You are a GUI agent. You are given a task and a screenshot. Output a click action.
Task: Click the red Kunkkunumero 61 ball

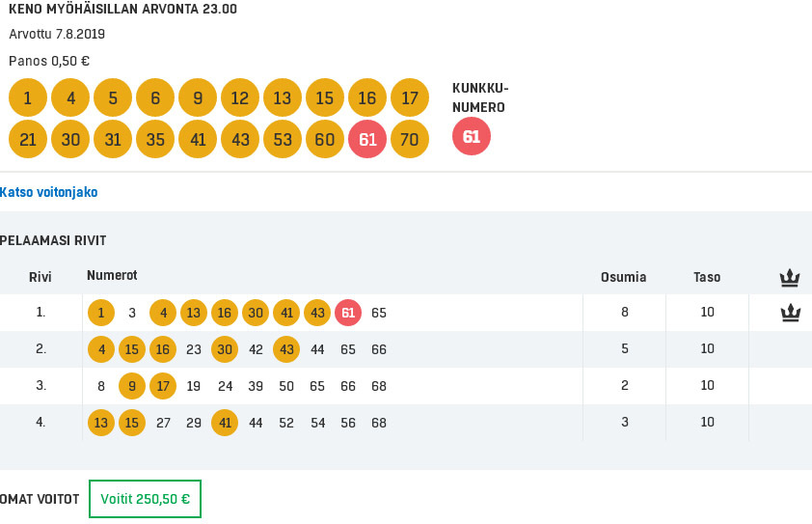coord(472,137)
